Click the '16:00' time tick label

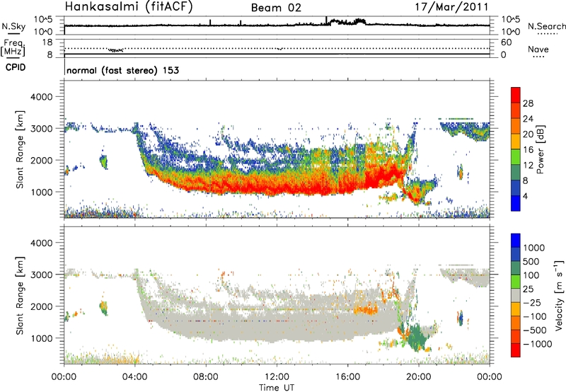pyautogui.click(x=347, y=377)
